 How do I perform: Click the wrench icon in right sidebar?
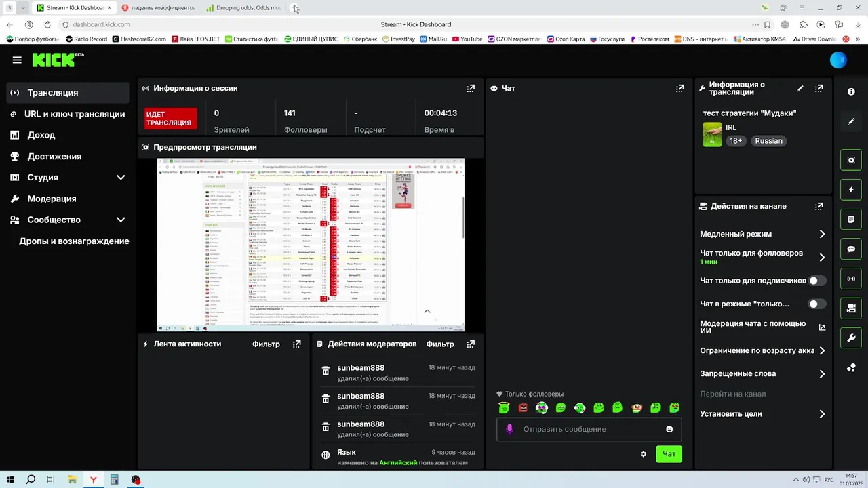click(851, 338)
